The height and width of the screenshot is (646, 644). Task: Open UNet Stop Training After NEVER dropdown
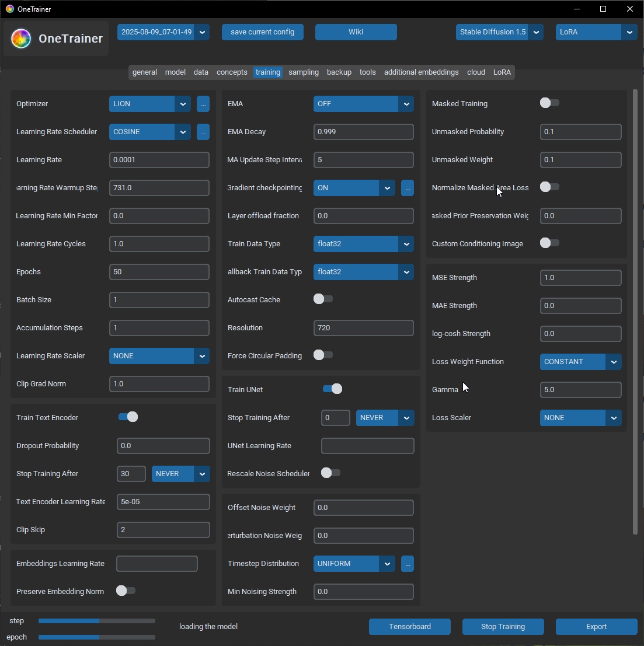pyautogui.click(x=385, y=418)
